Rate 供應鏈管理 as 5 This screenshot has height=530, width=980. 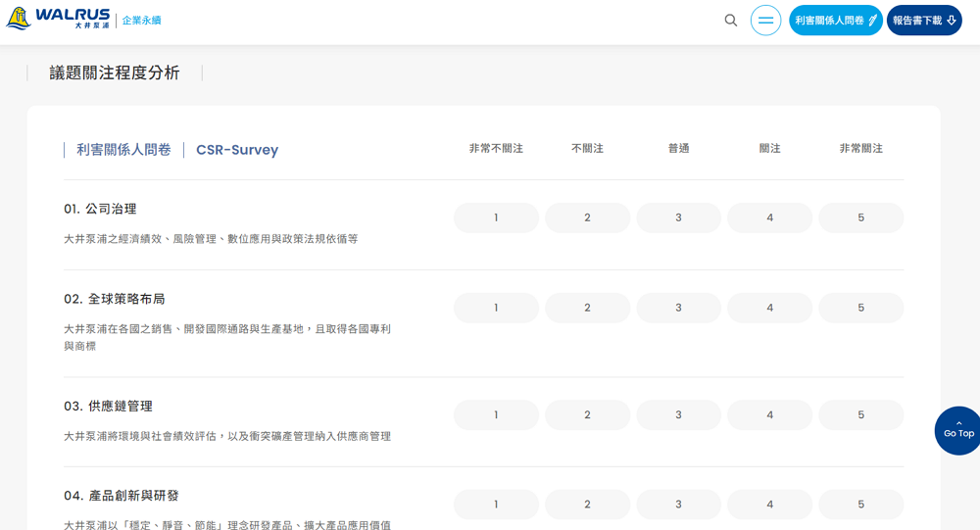[x=860, y=414]
